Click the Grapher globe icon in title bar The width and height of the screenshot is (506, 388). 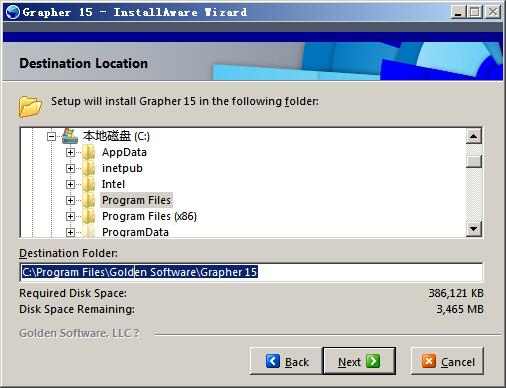click(x=13, y=13)
